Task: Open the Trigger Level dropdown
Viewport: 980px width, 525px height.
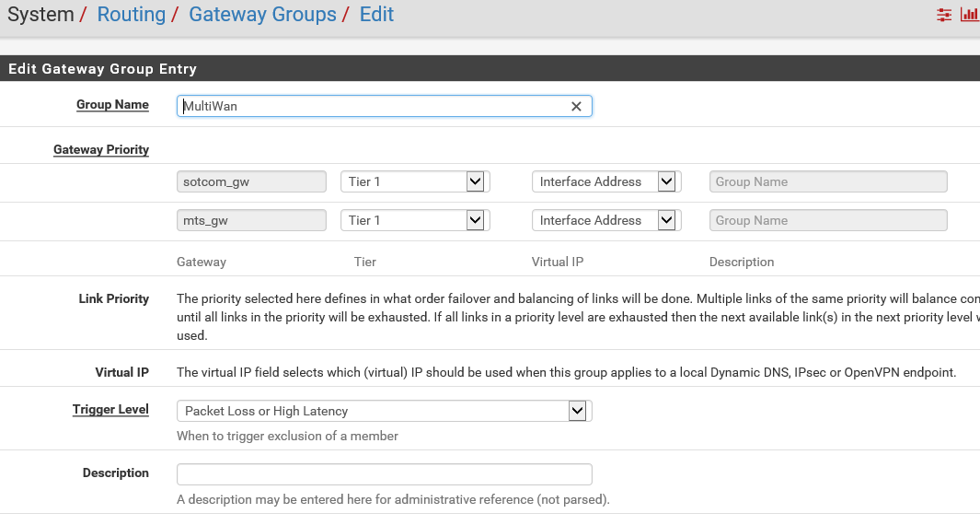Action: coord(384,411)
